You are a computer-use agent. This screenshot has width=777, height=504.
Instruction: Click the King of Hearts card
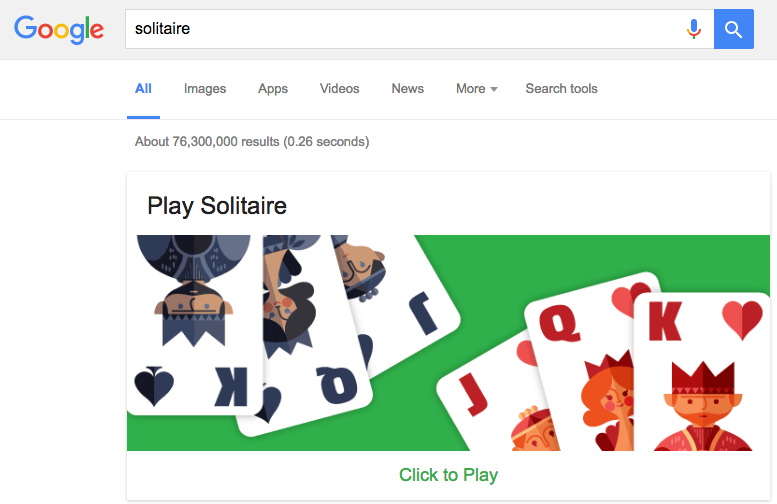(x=702, y=372)
